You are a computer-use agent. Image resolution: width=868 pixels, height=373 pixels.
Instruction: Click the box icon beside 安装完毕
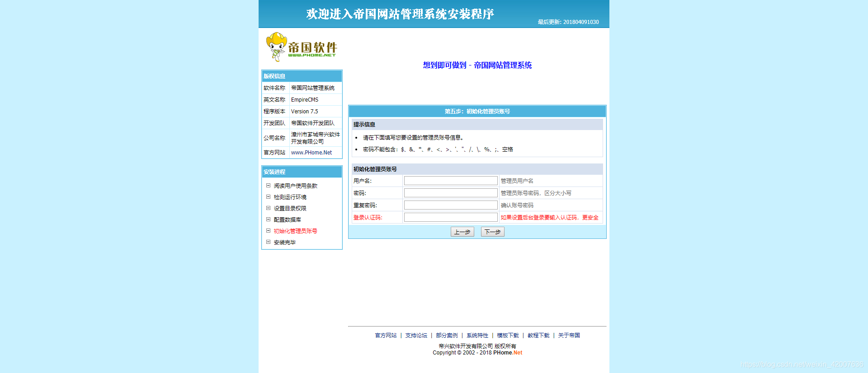pyautogui.click(x=268, y=242)
